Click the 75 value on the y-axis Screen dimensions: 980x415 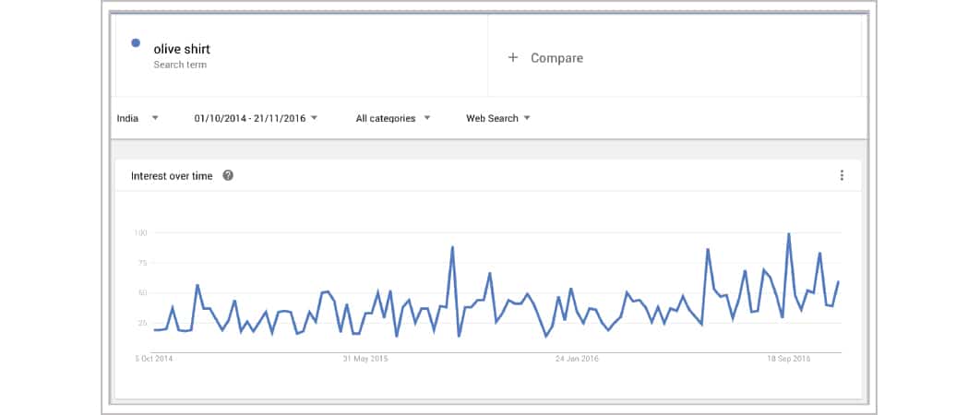(x=142, y=263)
